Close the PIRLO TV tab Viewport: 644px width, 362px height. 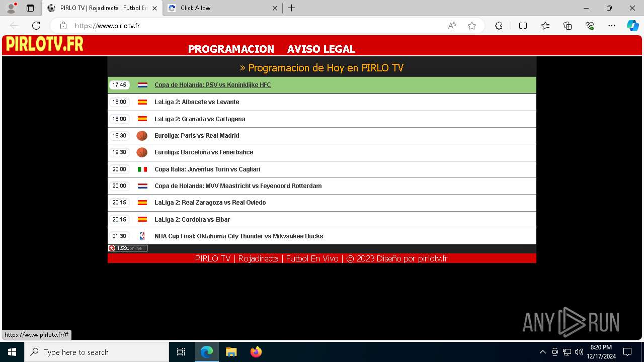click(x=154, y=8)
